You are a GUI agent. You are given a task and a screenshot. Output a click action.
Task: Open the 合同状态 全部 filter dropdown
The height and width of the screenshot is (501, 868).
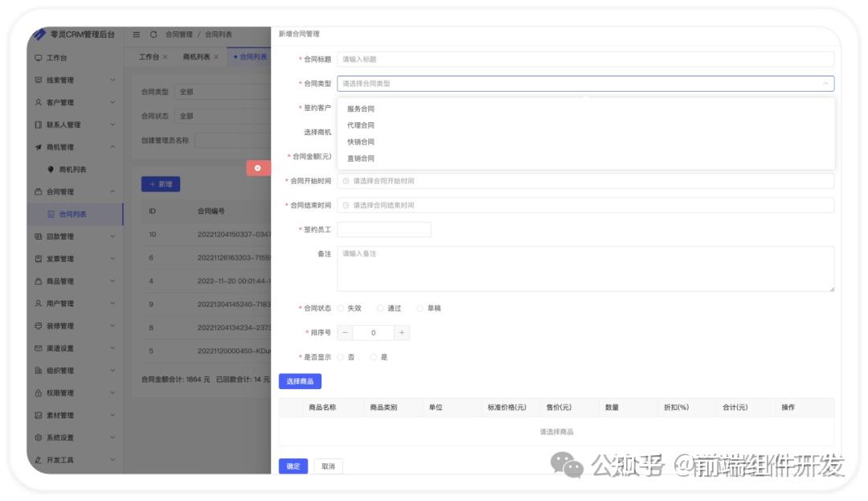click(223, 117)
